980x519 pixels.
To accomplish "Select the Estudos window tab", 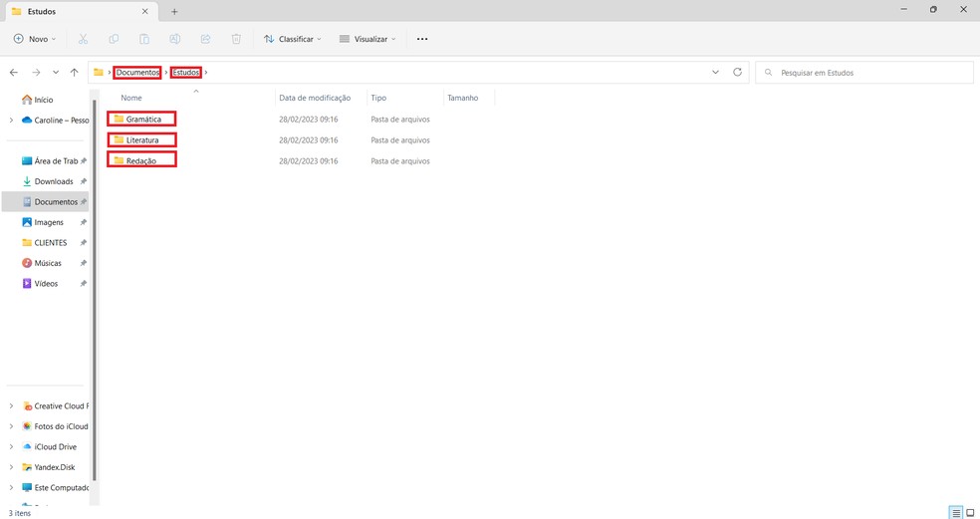I will click(x=80, y=11).
